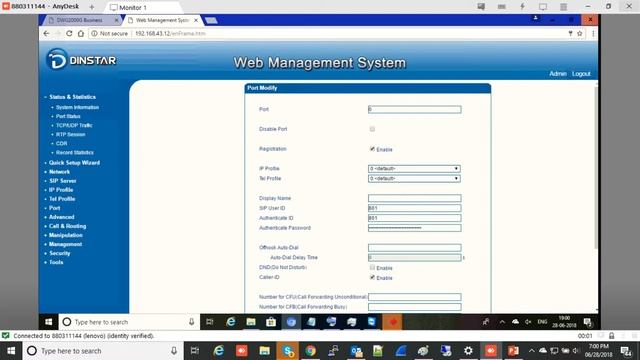Open remote Windows Start menu
Viewport: 640px width, 360px height.
(49, 322)
